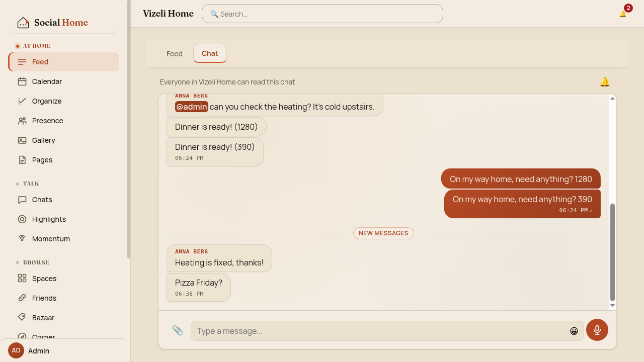Switch to the Chat tab
Image resolution: width=644 pixels, height=362 pixels.
[210, 53]
